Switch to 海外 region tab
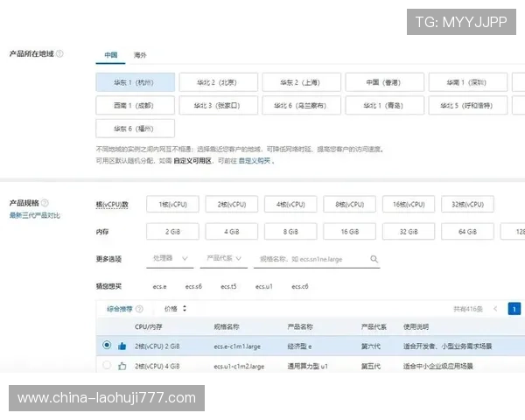Image resolution: width=525 pixels, height=420 pixels. [140, 55]
